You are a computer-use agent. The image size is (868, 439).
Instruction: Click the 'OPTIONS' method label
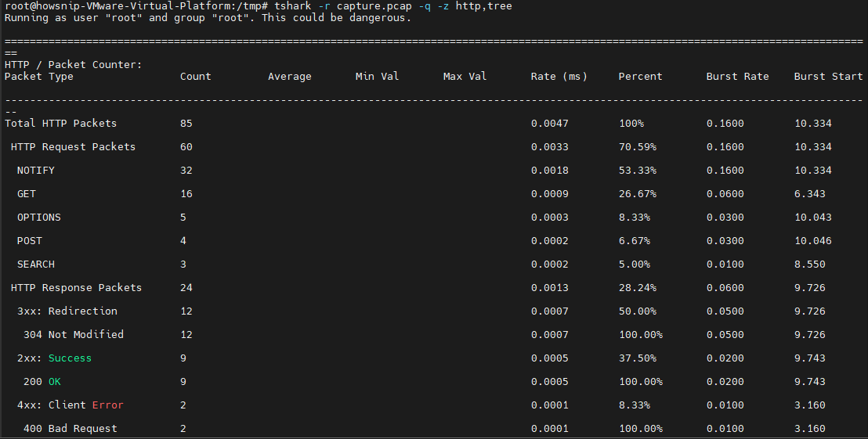(x=38, y=218)
